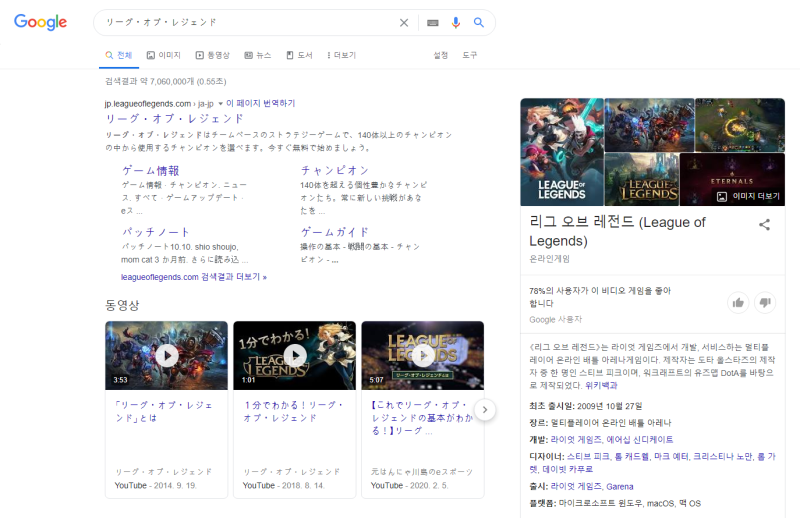Open 도구 in the search toolbar
Screen dimensions: 800x518
point(469,55)
